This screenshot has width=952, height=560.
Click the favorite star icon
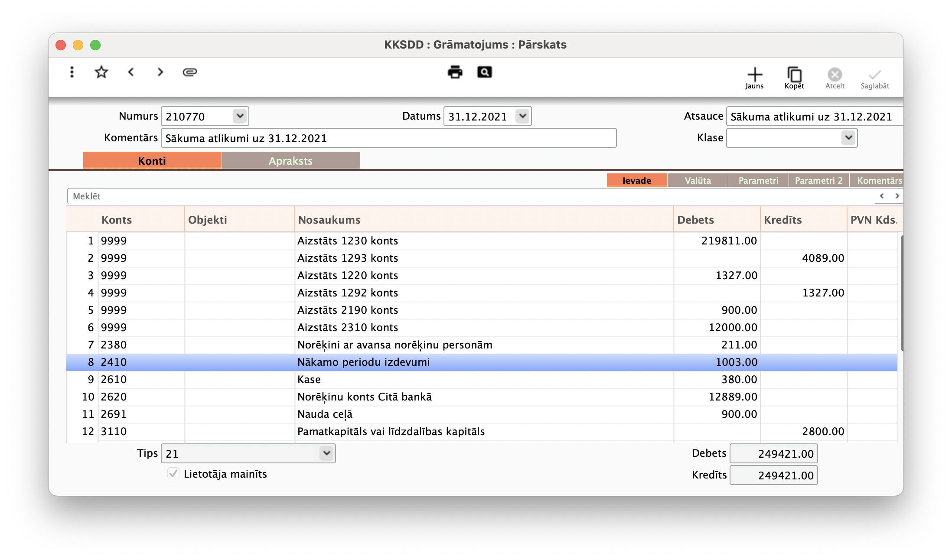click(x=101, y=72)
